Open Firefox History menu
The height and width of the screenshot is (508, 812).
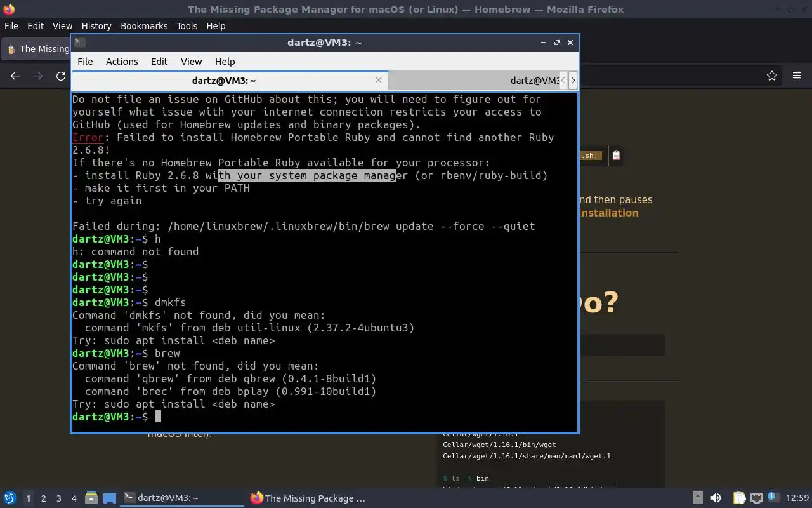(x=96, y=26)
